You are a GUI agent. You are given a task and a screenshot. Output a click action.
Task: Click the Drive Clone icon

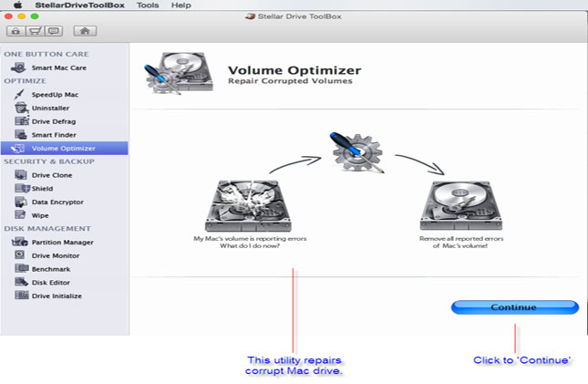click(x=21, y=175)
